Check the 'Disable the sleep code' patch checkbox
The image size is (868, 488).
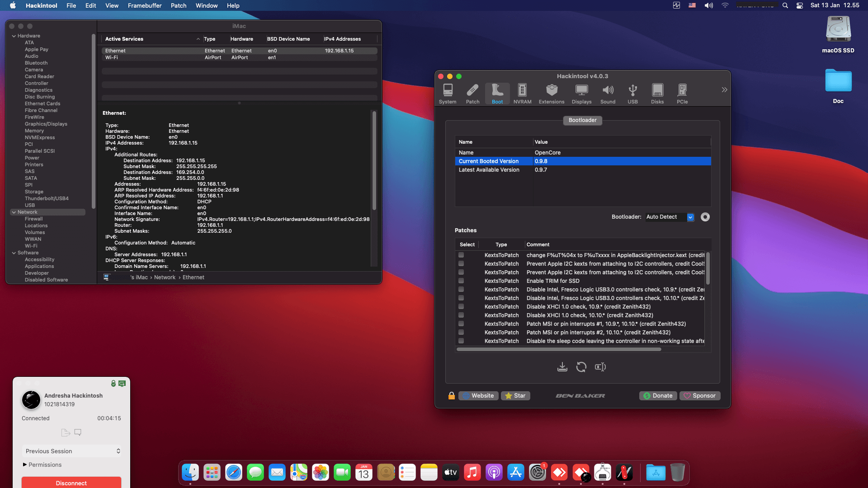(x=461, y=341)
